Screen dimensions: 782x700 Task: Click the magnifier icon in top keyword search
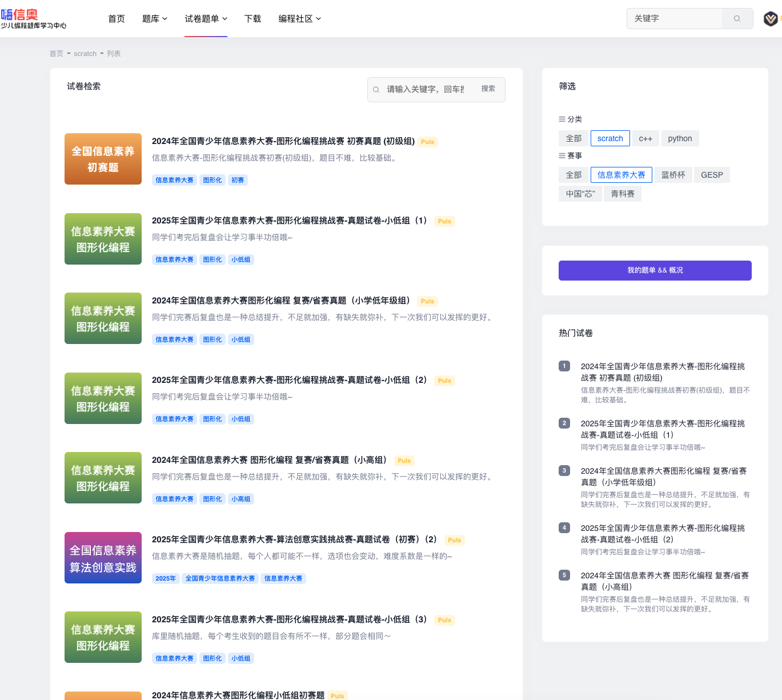[737, 18]
